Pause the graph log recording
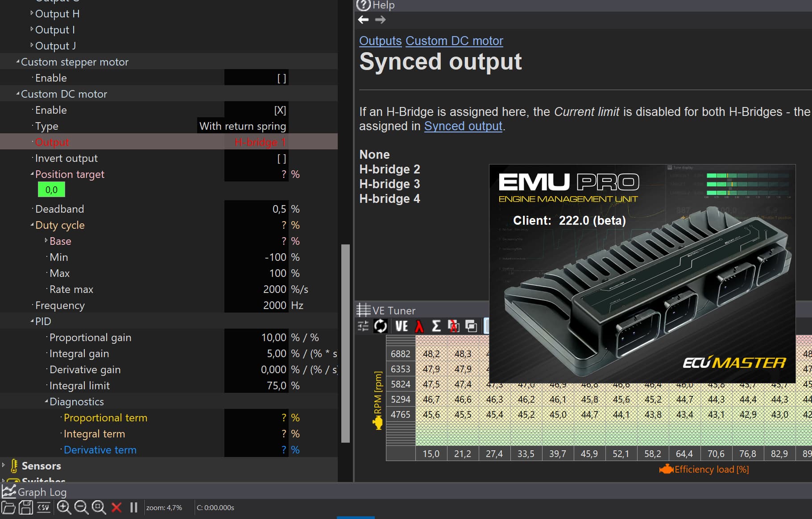Viewport: 812px width, 519px height. pyautogui.click(x=134, y=507)
